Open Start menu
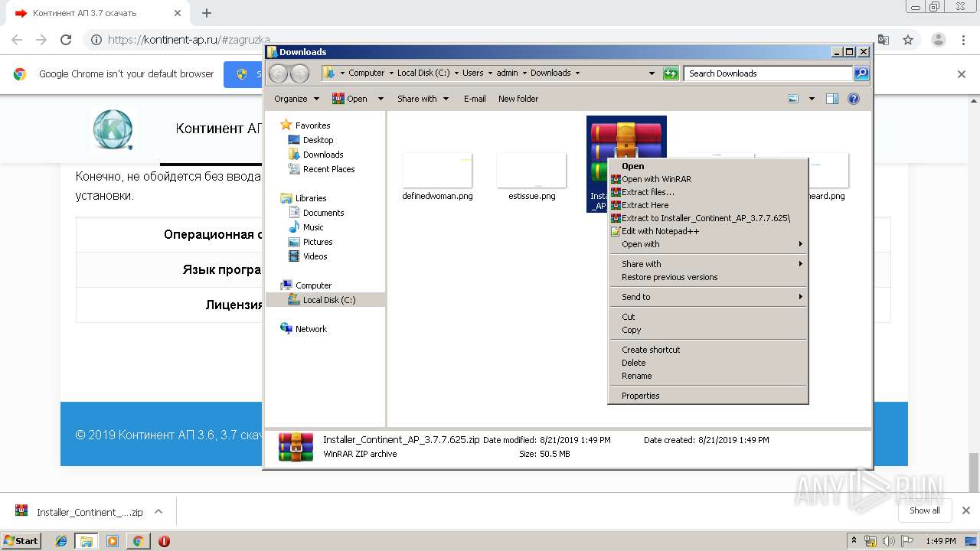Screen dimensions: 980x551 coord(21,540)
